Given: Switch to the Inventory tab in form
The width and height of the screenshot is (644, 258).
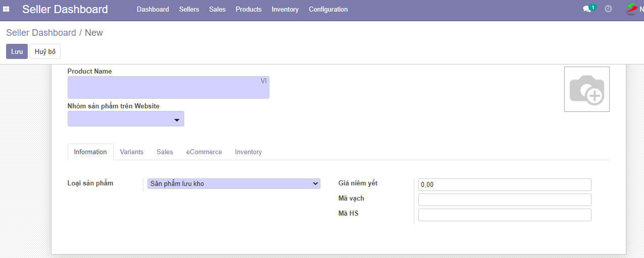Looking at the screenshot, I should [x=248, y=152].
